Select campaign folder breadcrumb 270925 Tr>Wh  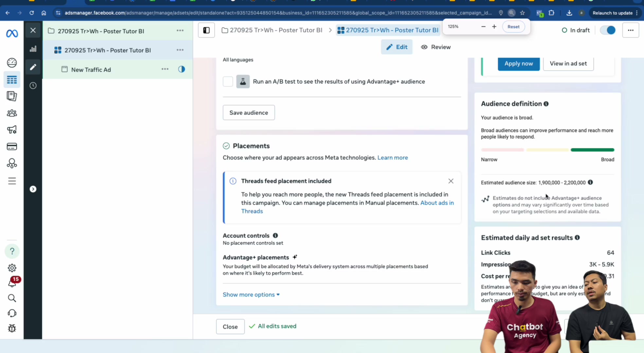[x=272, y=30]
